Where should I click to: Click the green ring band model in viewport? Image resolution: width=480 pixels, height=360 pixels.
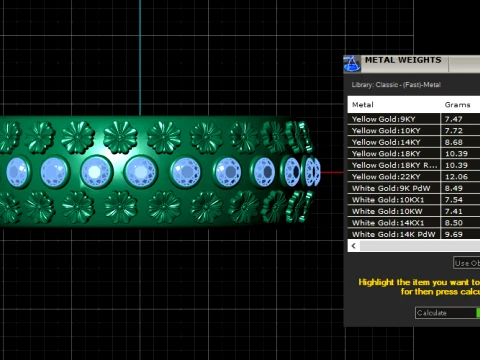pyautogui.click(x=160, y=172)
